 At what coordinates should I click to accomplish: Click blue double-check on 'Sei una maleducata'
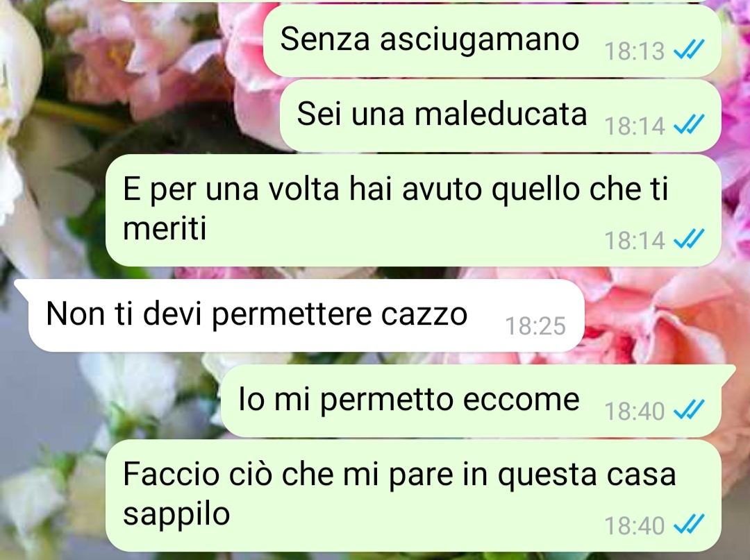click(x=689, y=125)
